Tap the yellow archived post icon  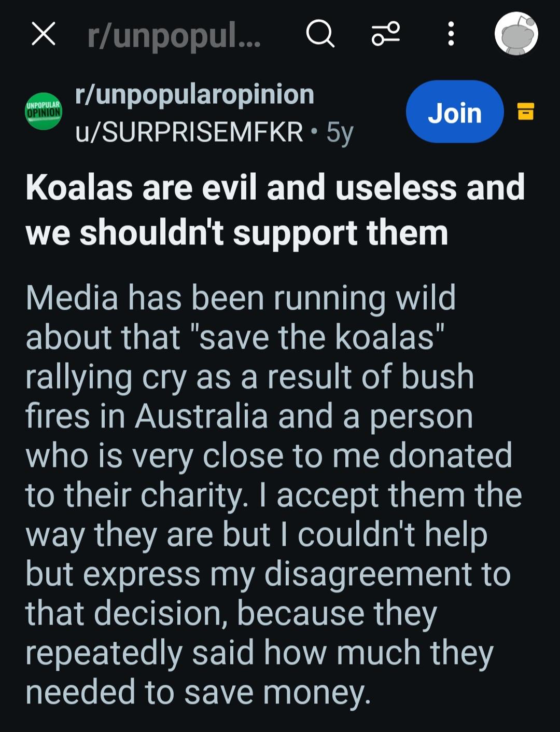(526, 112)
